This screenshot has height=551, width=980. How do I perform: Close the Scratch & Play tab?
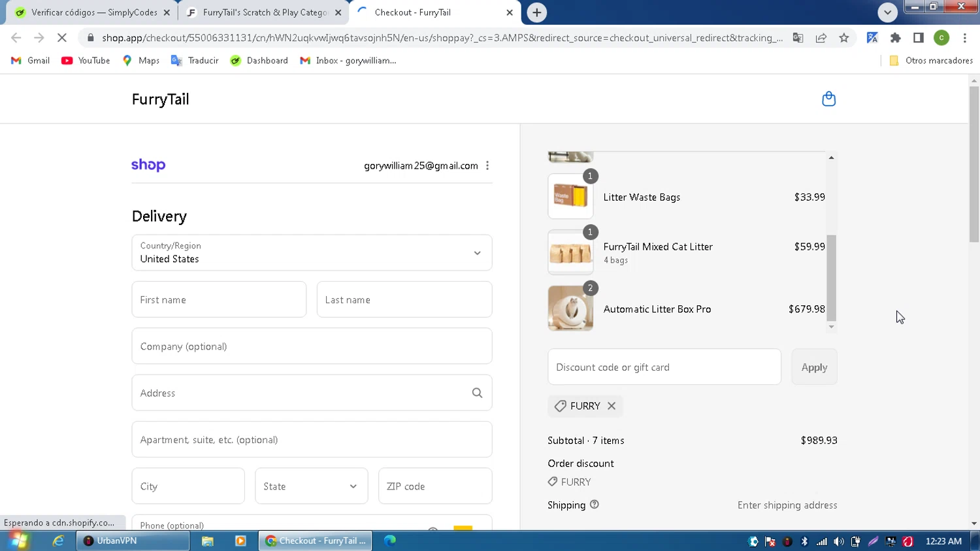tap(338, 12)
